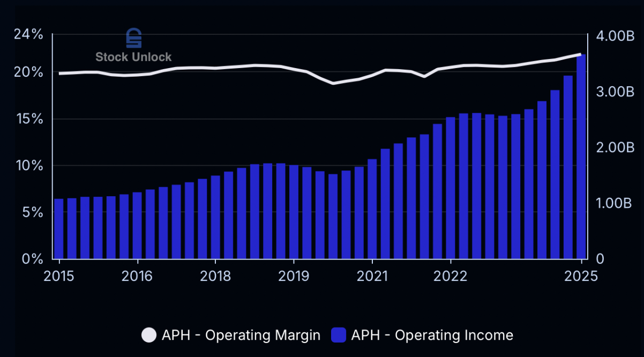Click the blue square Operating Income legend marker
Screen dimensions: 644x357
click(338, 336)
